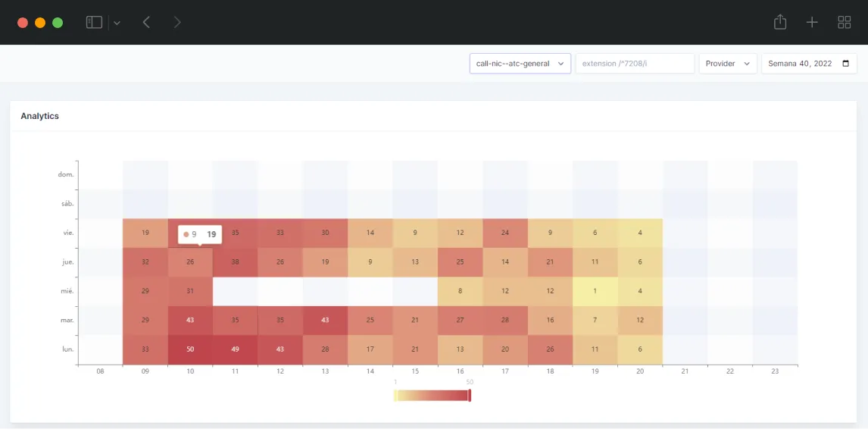868x432 pixels.
Task: Open new tab with plus icon
Action: click(x=812, y=23)
